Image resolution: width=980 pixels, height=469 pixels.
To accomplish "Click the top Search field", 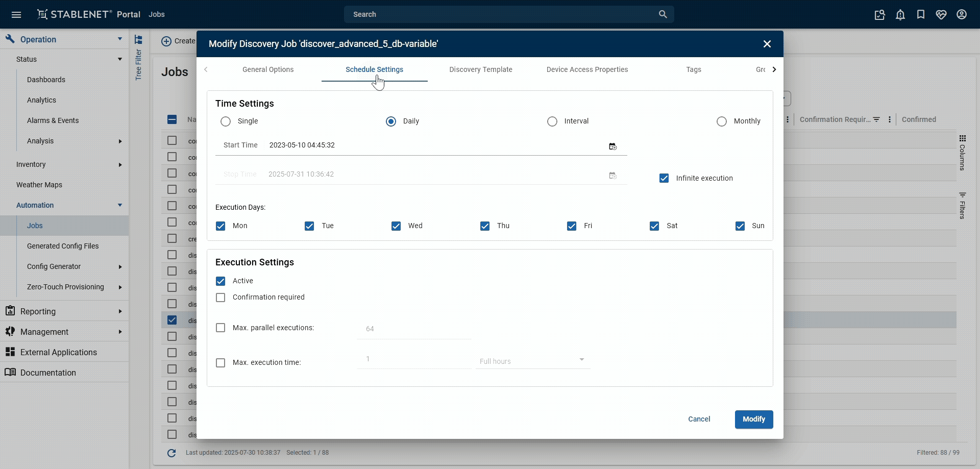I will coord(509,14).
